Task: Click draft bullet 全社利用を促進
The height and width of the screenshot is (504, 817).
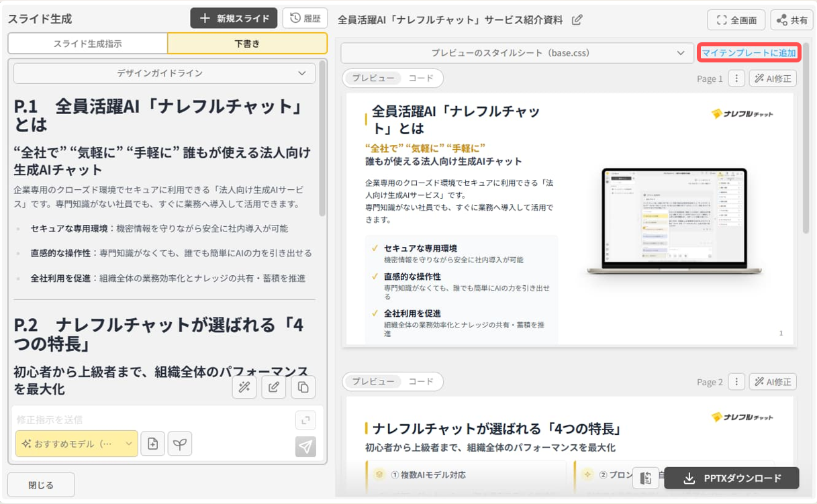Action: (168, 279)
